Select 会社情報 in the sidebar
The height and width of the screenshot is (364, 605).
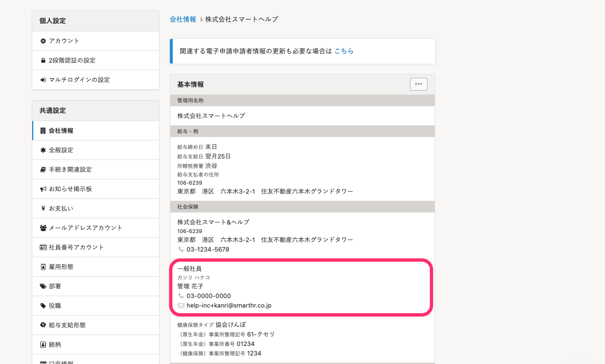coord(95,131)
